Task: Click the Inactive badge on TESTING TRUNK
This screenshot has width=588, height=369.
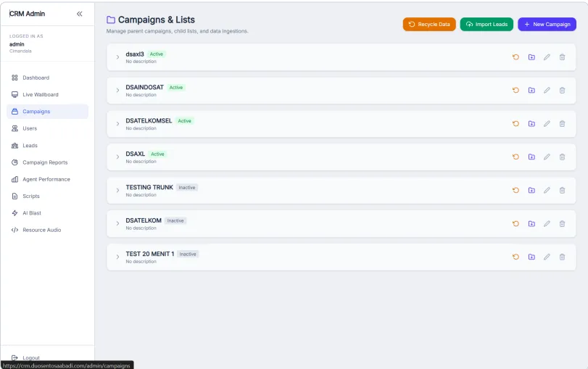Action: tap(187, 188)
